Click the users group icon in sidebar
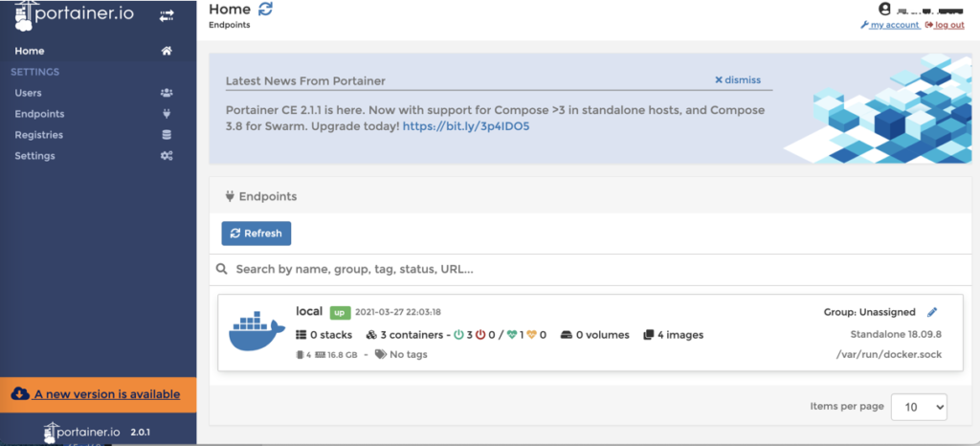Viewport: 980px width, 446px height. (x=167, y=93)
